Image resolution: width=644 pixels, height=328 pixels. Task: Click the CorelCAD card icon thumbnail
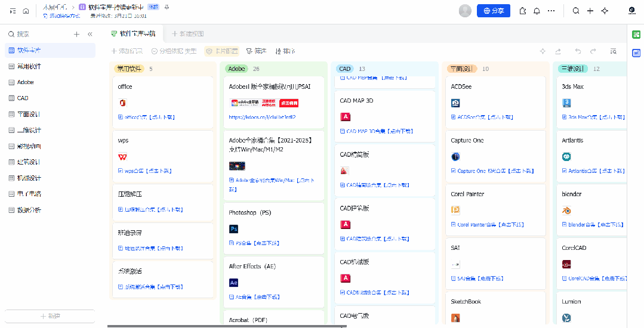coord(566,264)
